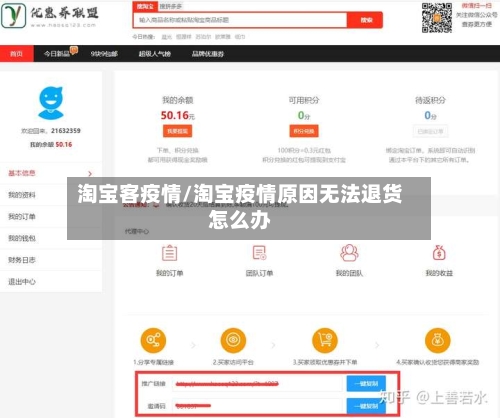Click the new badge on 今日新品

pos(74,50)
